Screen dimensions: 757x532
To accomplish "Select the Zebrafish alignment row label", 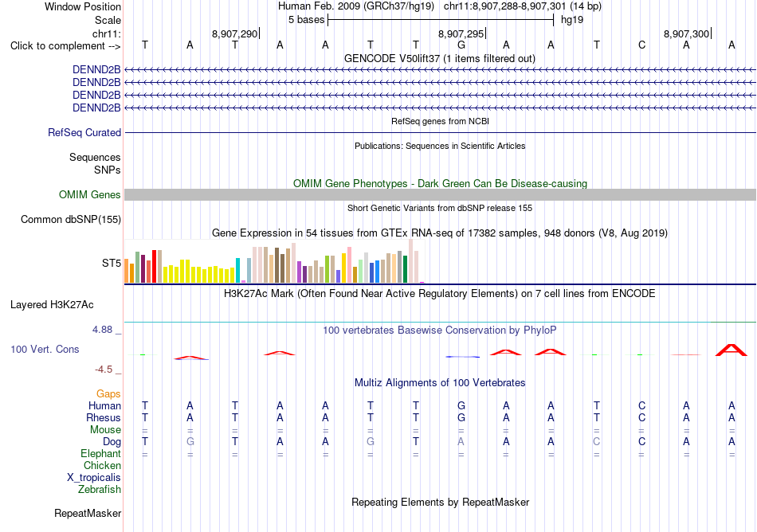I will point(100,490).
